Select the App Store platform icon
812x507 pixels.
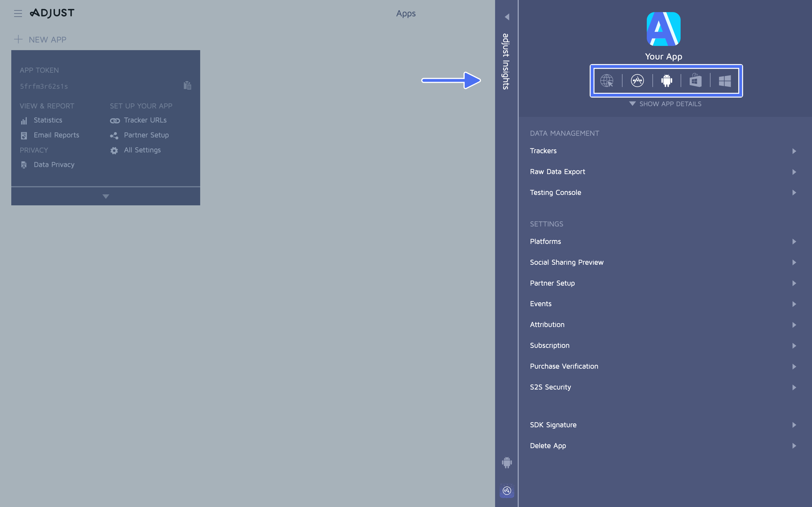[637, 81]
